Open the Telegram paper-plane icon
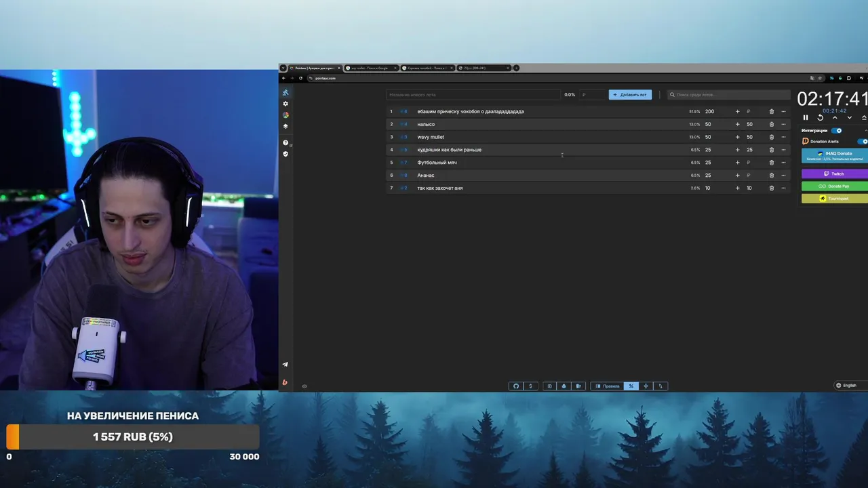This screenshot has height=488, width=868. tap(285, 365)
